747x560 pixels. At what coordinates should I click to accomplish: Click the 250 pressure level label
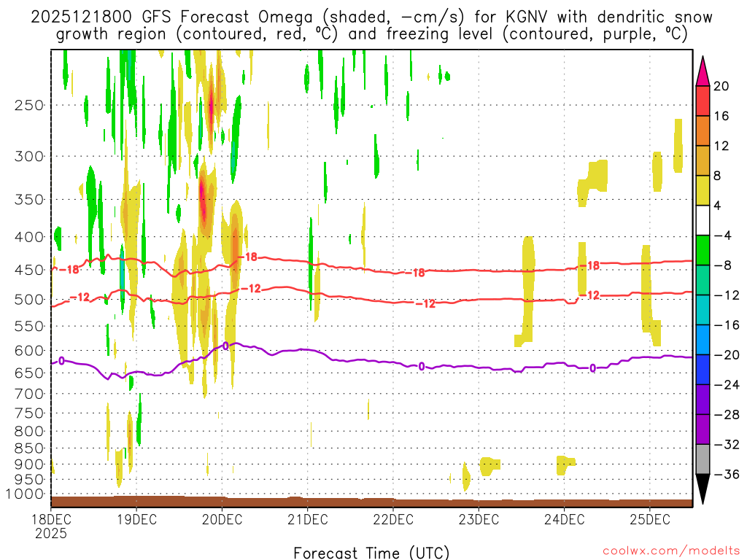coord(29,105)
